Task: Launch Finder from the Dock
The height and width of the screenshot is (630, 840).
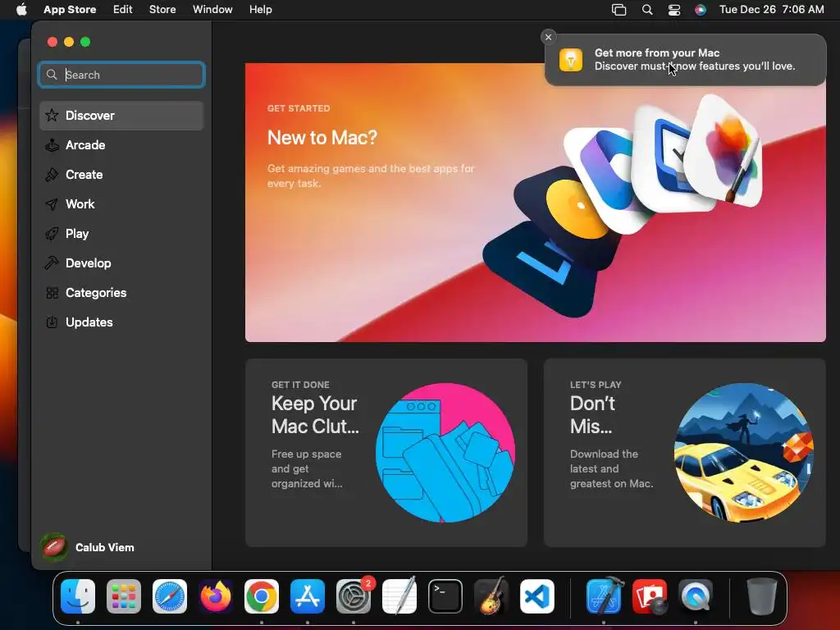Action: (x=78, y=596)
